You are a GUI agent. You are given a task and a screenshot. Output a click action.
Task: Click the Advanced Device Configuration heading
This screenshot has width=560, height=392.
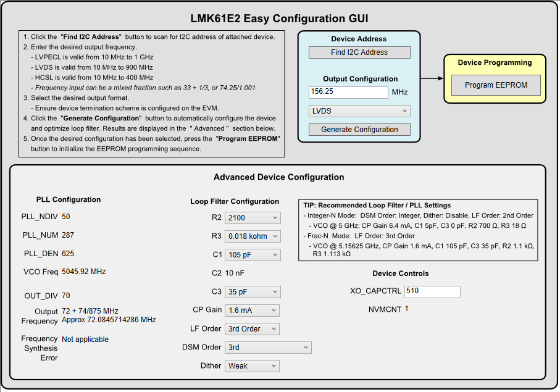278,177
